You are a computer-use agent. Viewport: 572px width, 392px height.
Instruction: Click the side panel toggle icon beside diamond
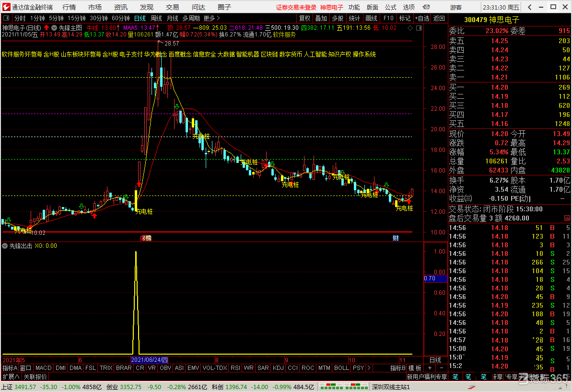point(419,28)
